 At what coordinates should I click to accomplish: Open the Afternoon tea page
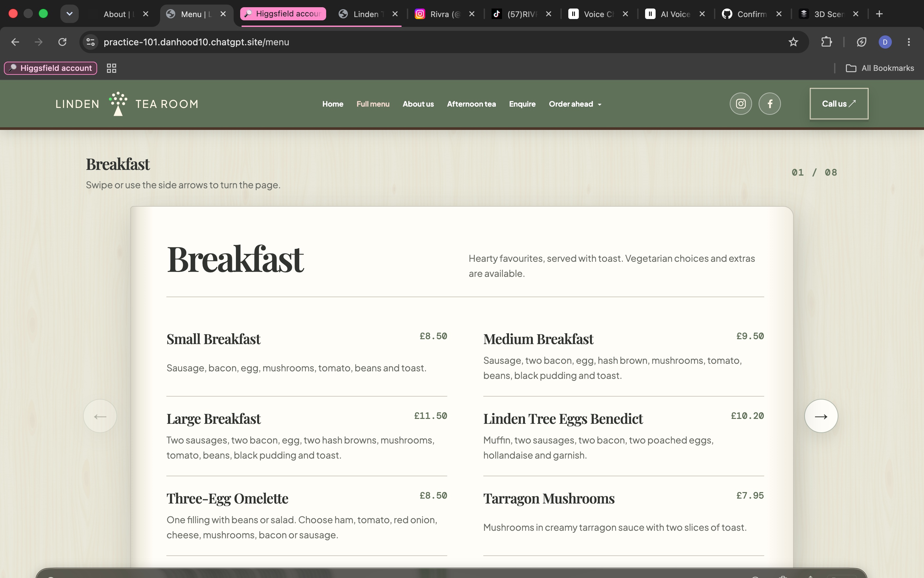[x=471, y=104]
